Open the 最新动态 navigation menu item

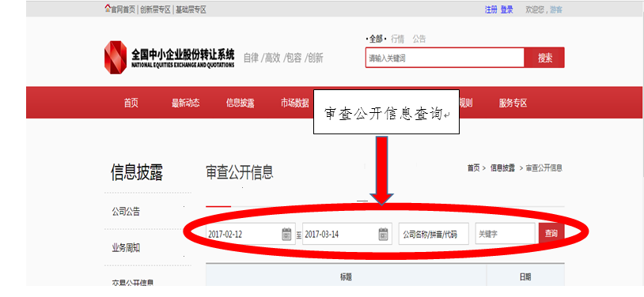coord(186,103)
